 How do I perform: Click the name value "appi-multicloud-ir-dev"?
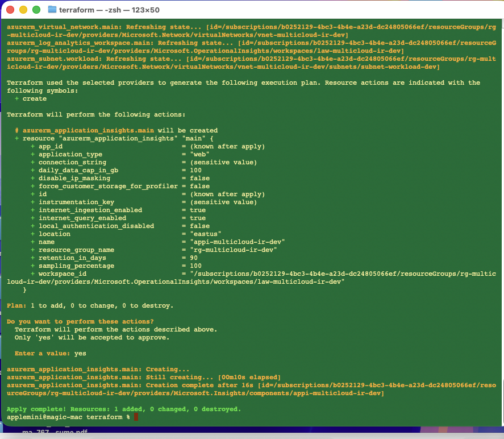point(238,242)
